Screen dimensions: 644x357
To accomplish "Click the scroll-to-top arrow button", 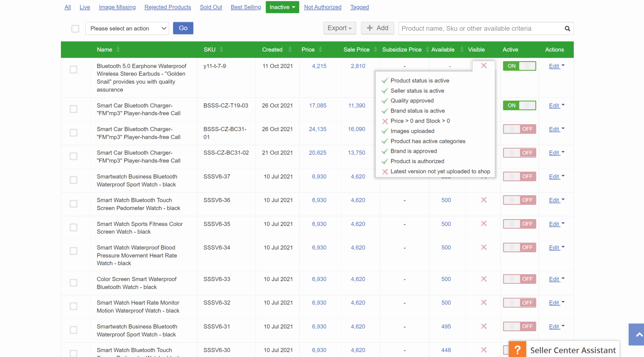I will 636,335.
